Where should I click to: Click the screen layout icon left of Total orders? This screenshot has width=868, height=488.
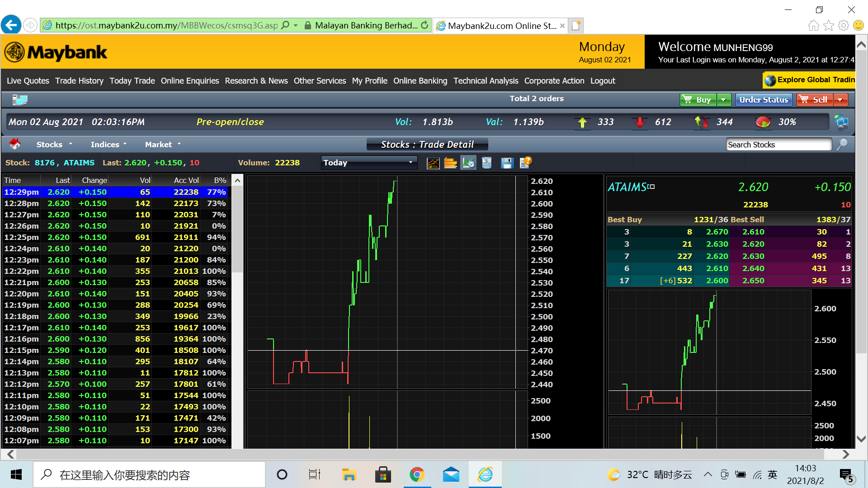(19, 99)
